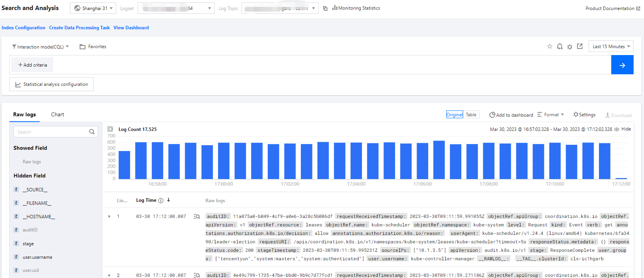Collapse the field sidebar using the icon beside Log Count
The width and height of the screenshot is (644, 278).
110,129
